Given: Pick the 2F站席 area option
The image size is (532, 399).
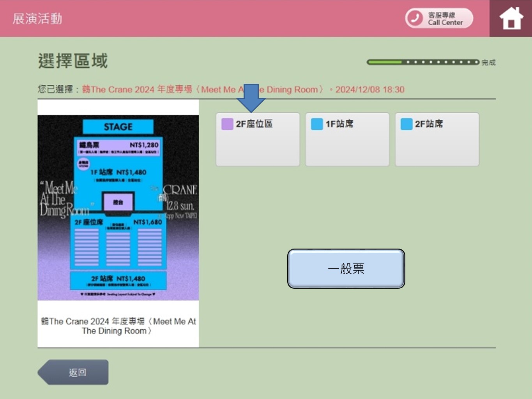Looking at the screenshot, I should point(437,139).
